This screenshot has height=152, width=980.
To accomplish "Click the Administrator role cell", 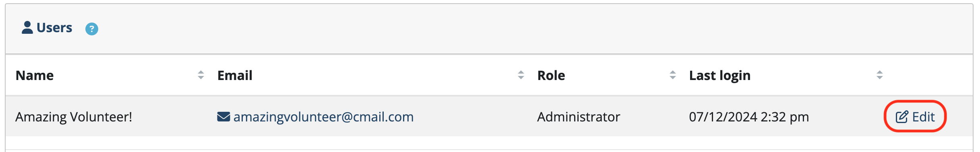I will pyautogui.click(x=579, y=117).
